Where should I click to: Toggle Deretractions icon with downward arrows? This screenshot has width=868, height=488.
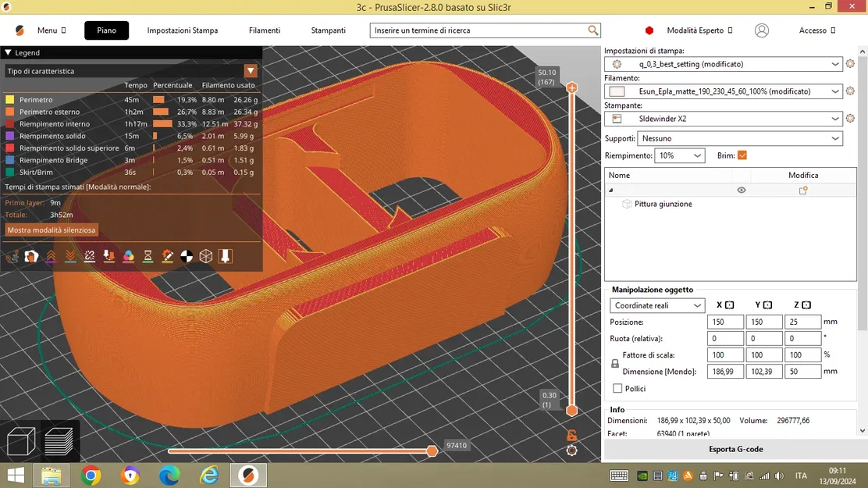coord(70,256)
